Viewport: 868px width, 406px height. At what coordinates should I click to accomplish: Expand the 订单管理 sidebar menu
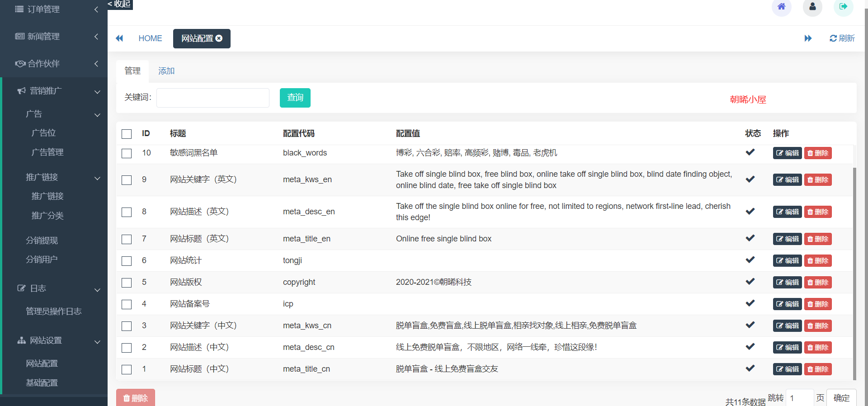[x=54, y=9]
